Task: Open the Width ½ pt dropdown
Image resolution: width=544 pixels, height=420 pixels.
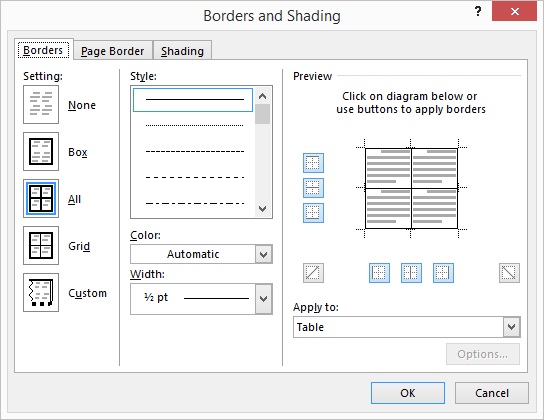Action: (201, 299)
